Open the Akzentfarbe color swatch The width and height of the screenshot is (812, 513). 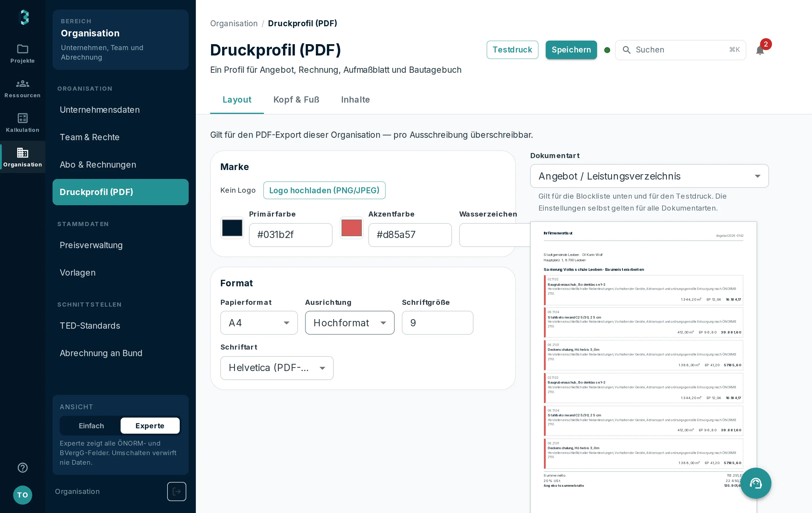tap(351, 228)
